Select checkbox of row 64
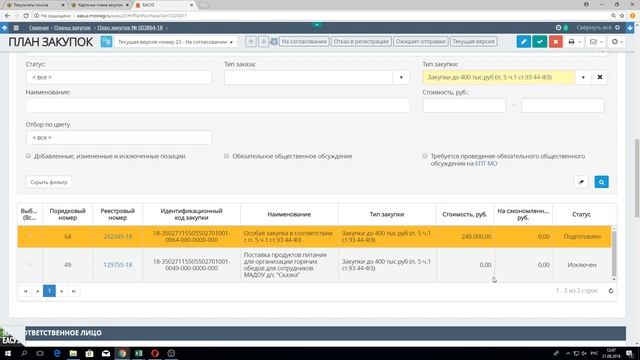The width and height of the screenshot is (640, 360). [29, 236]
